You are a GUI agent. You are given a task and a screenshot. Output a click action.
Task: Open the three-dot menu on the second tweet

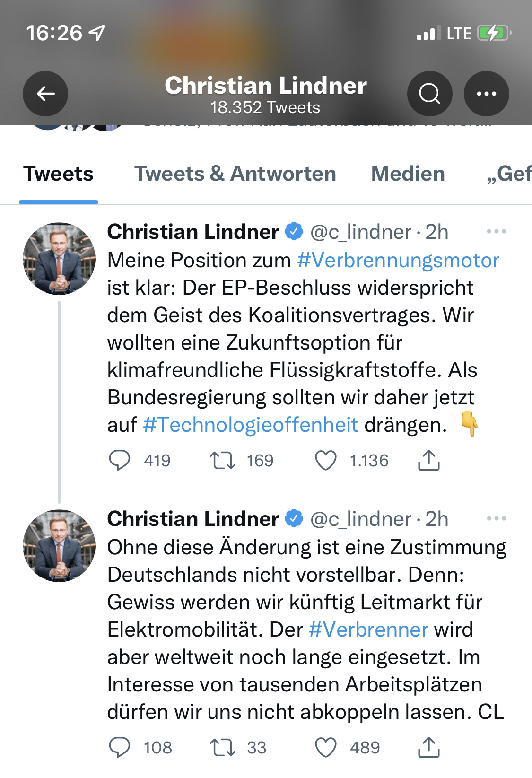pos(497,518)
